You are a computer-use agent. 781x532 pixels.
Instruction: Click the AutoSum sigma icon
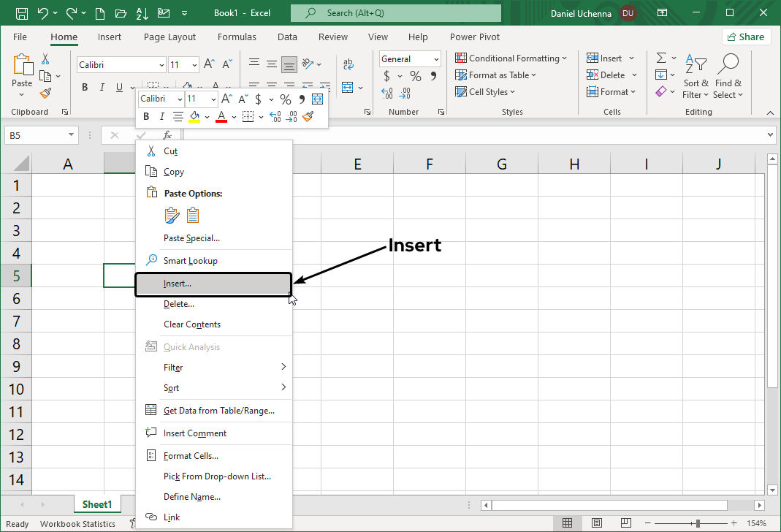tap(661, 58)
